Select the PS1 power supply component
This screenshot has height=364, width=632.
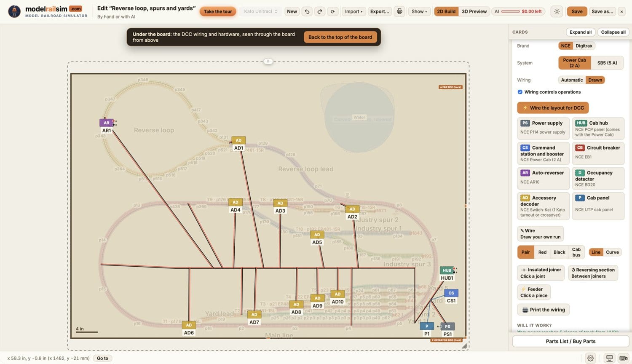447,327
